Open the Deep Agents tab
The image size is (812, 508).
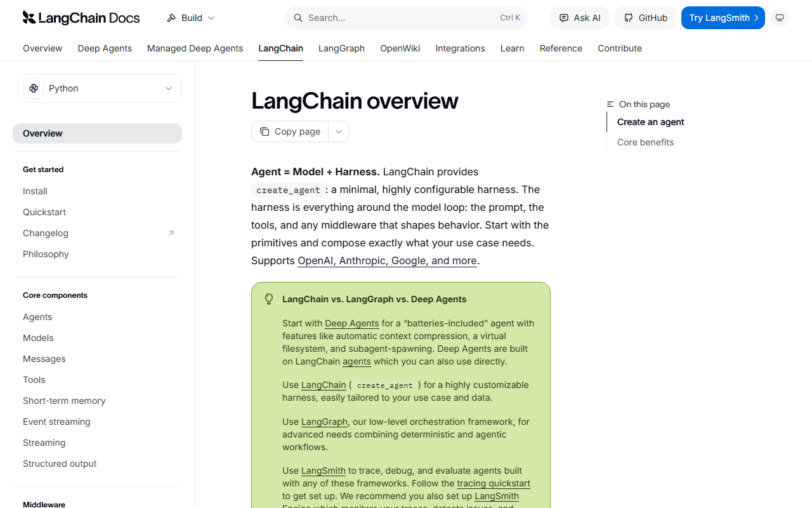(105, 48)
